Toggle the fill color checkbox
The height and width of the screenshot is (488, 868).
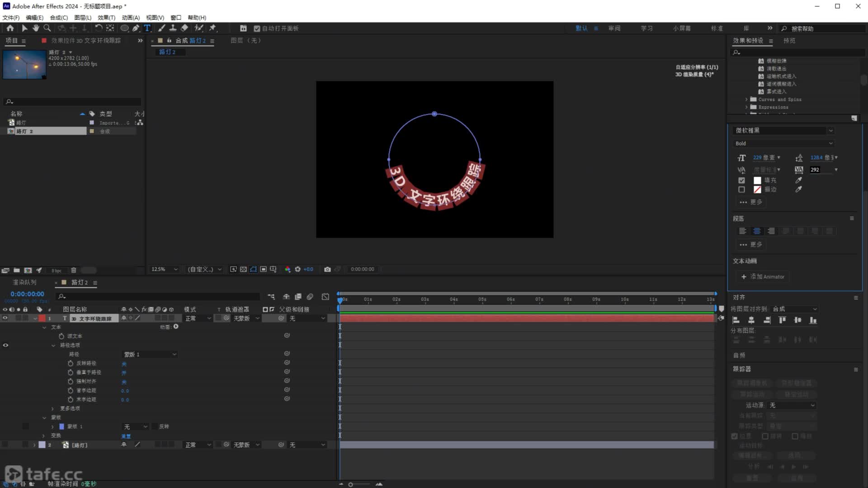click(x=741, y=180)
